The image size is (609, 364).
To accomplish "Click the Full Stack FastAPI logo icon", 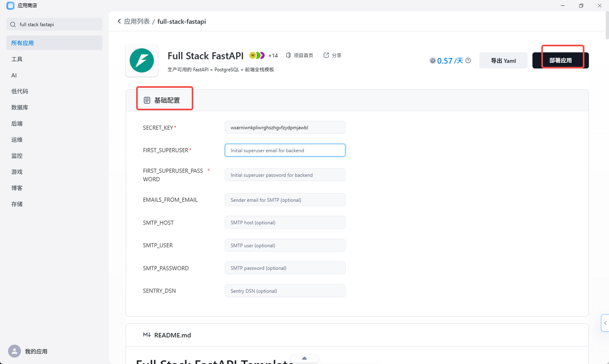I will [x=142, y=60].
